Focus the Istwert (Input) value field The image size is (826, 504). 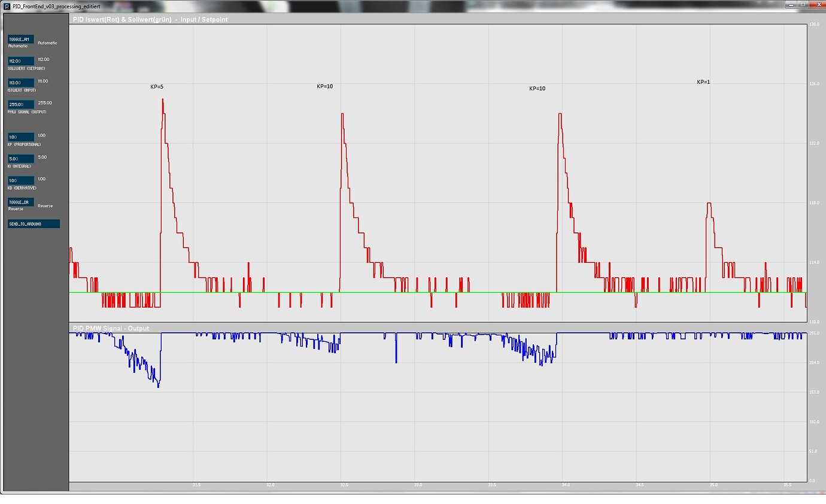point(21,83)
